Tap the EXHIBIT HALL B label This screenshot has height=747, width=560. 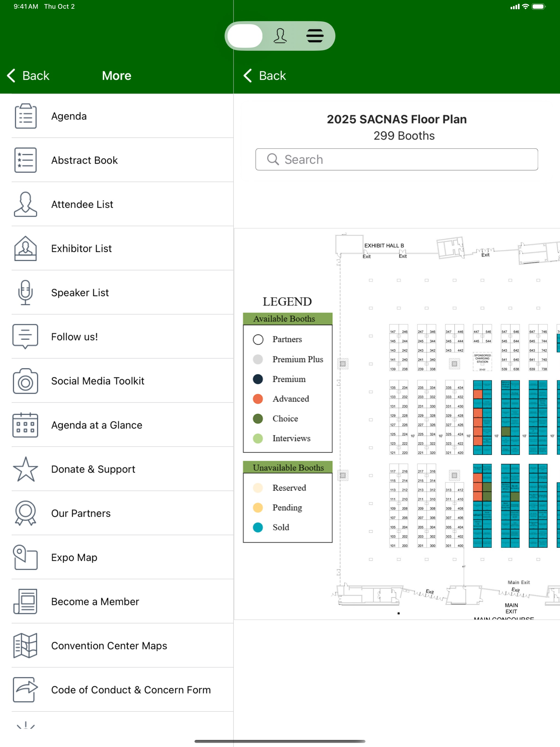384,246
